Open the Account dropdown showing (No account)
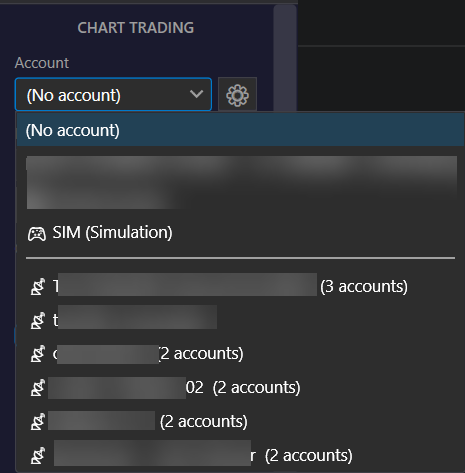This screenshot has width=465, height=473. point(113,94)
